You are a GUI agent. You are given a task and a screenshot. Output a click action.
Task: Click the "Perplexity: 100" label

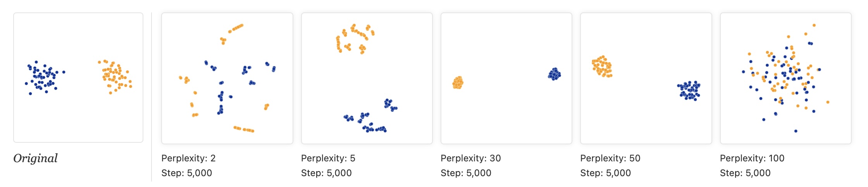[x=752, y=158]
